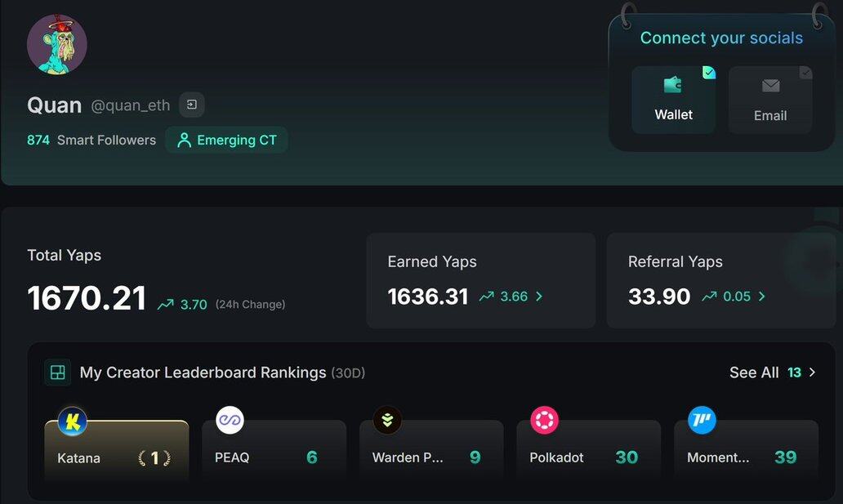Click the Momentum logo icon

coord(702,421)
